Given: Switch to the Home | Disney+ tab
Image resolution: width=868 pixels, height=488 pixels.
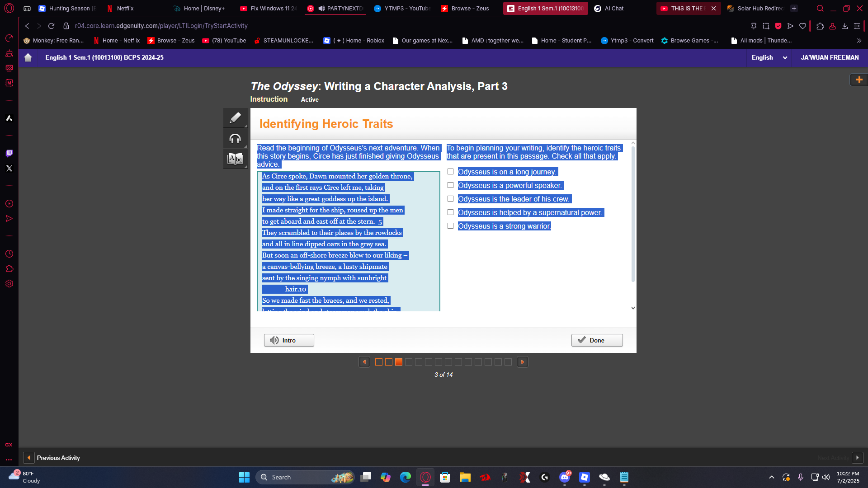Looking at the screenshot, I should coord(199,8).
